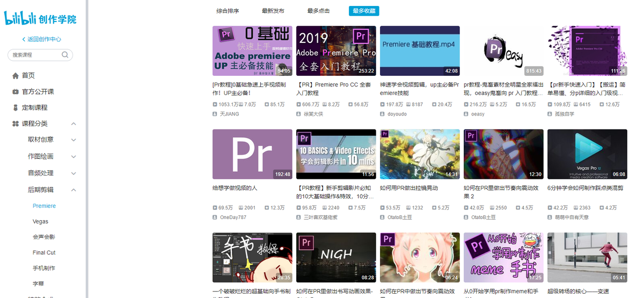The width and height of the screenshot is (644, 298).
Task: Click danmaku icon next to 8187
Action: click(x=408, y=104)
